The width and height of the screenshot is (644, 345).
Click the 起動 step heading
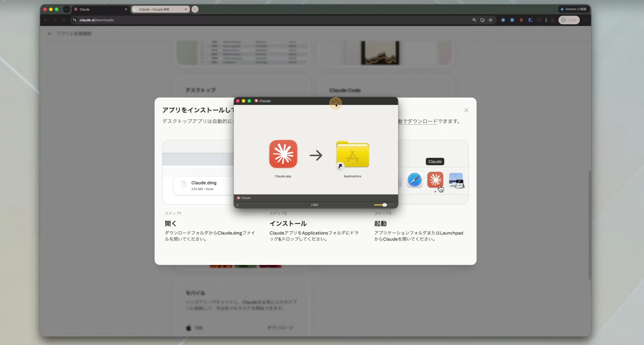pos(380,223)
